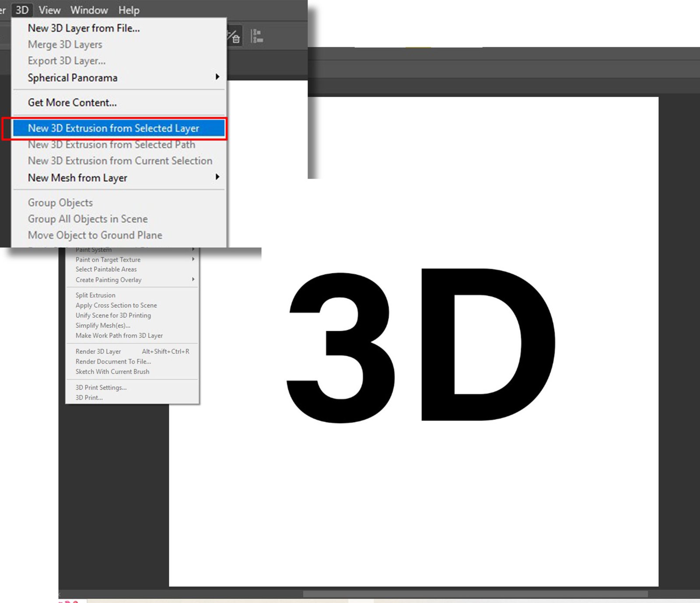
Task: Click the horizontal scrollbar below canvas
Action: [x=476, y=594]
